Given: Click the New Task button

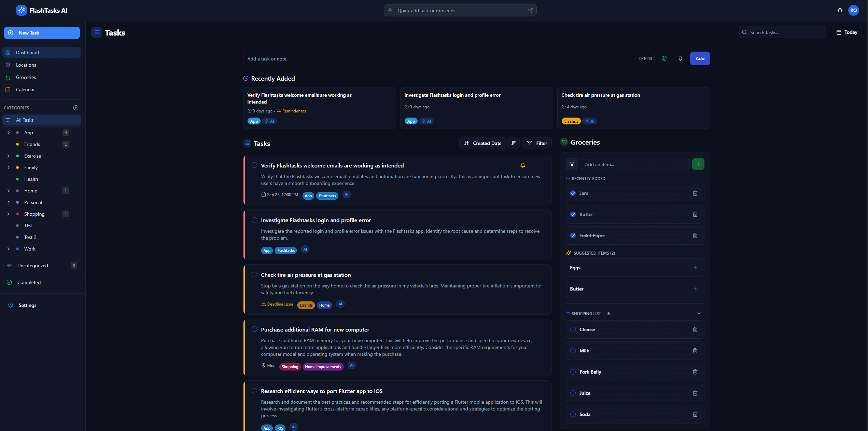Looking at the screenshot, I should tap(42, 33).
